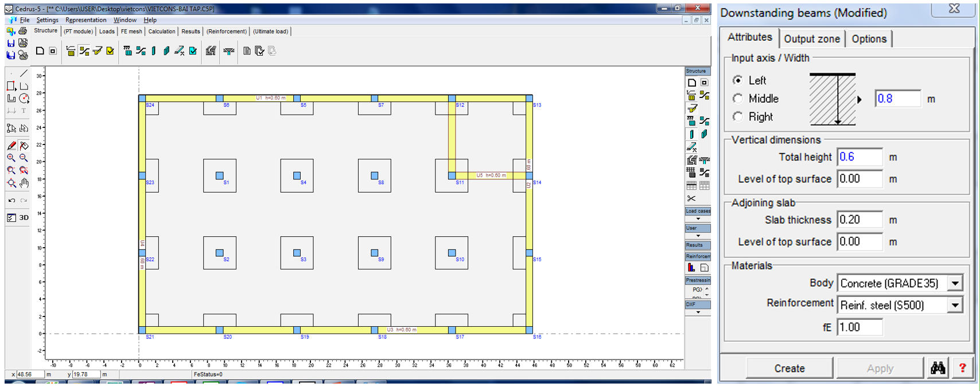This screenshot has height=391, width=980.
Task: Select the Middle input axis option
Action: click(x=738, y=99)
